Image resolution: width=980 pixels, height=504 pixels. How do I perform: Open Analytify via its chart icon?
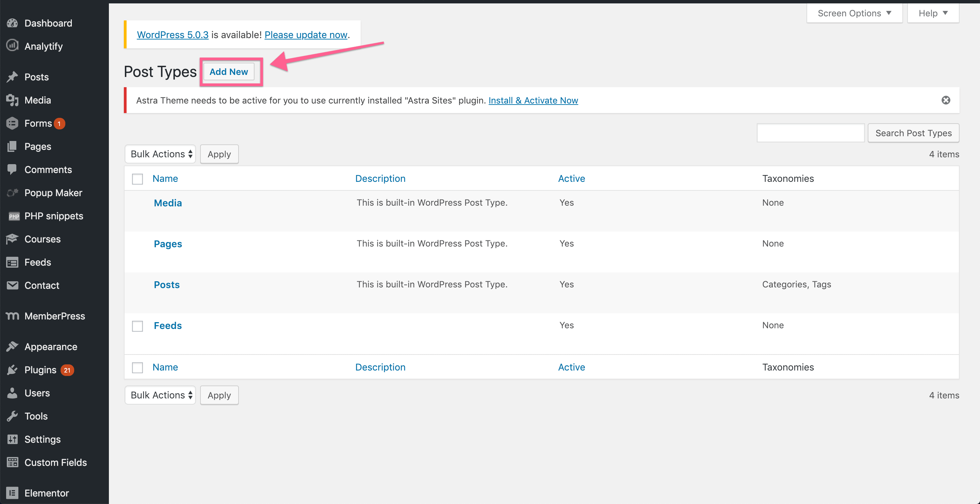[12, 46]
